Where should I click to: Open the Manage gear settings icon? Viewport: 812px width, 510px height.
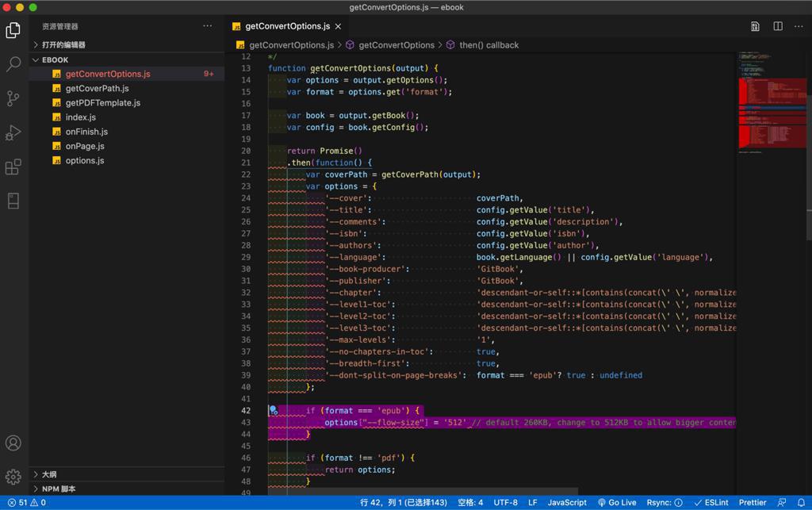point(13,477)
